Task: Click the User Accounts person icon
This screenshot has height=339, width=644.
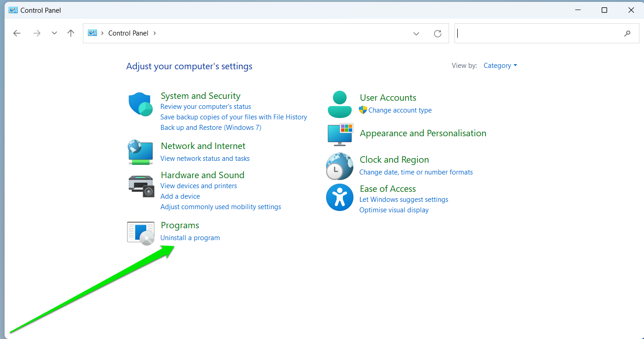Action: tap(340, 104)
